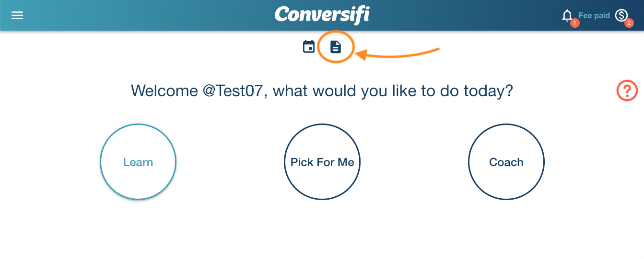
Task: Choose the Pick For Me button
Action: [322, 162]
